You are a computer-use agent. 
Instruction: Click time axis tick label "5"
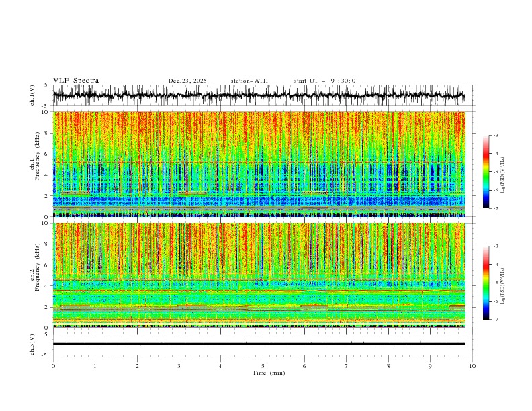(263, 366)
